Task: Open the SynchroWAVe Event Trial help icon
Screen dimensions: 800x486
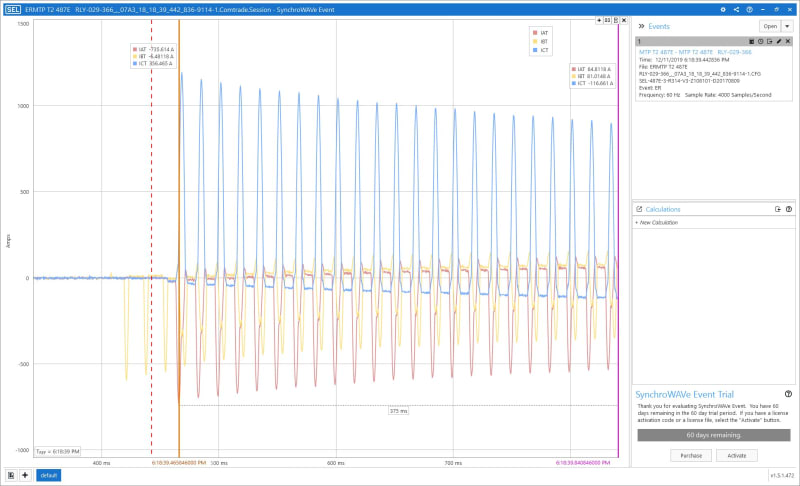Action: (x=788, y=394)
